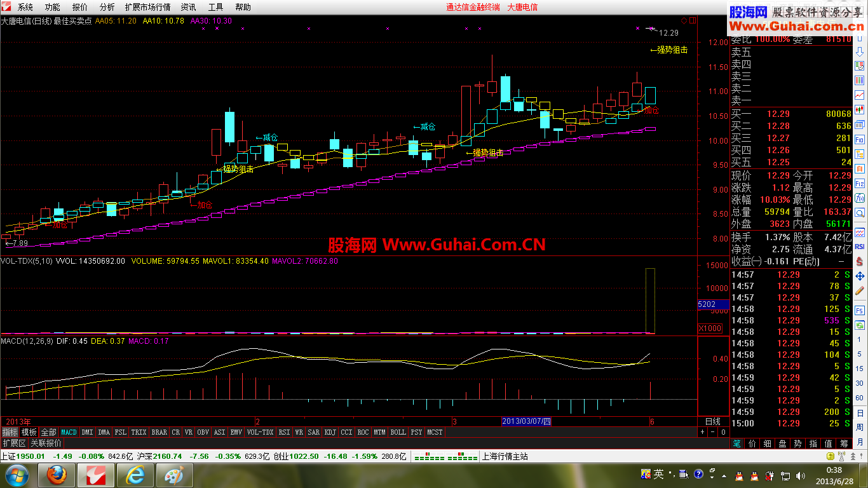868x488 pixels.
Task: Select the 指 index tab
Action: pyautogui.click(x=813, y=444)
